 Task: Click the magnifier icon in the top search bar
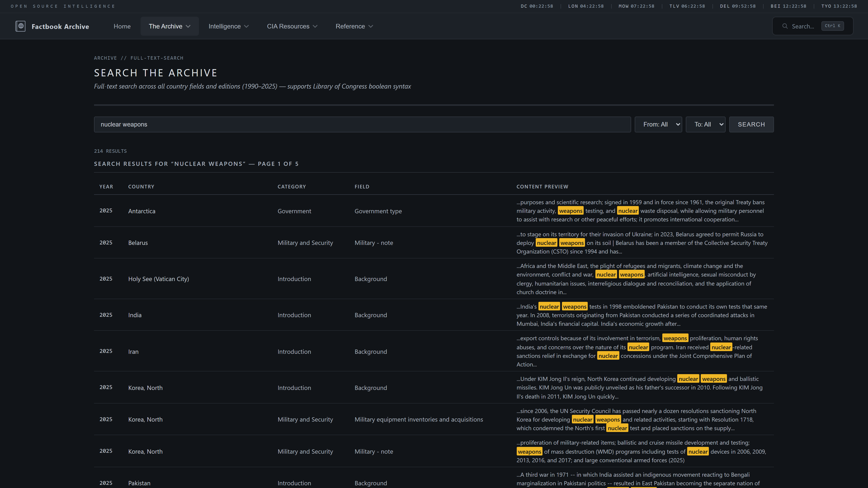(x=785, y=26)
